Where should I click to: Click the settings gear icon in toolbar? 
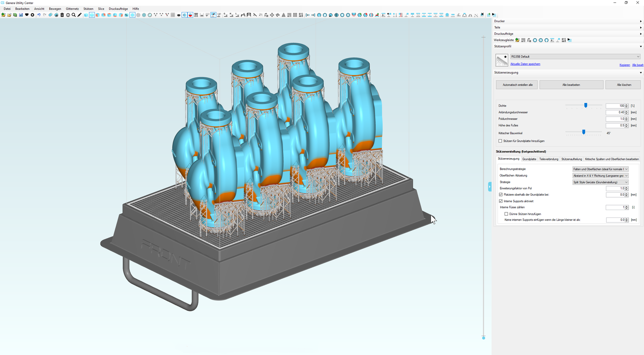pyautogui.click(x=33, y=15)
